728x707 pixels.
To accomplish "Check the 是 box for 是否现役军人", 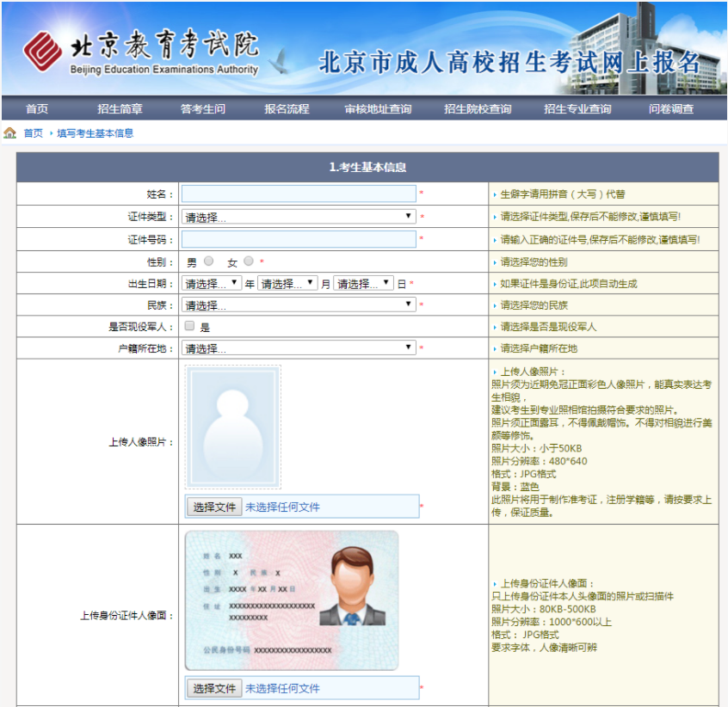I will click(187, 325).
